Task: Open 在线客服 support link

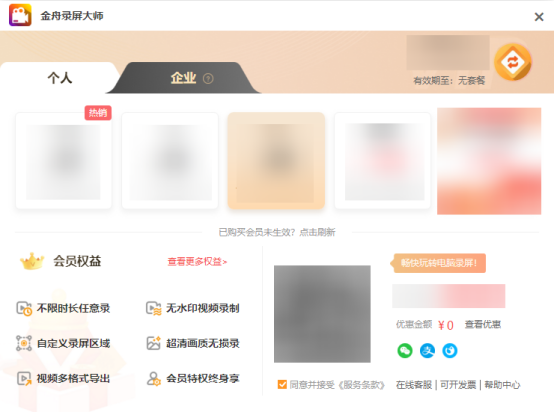Action: coord(414,385)
